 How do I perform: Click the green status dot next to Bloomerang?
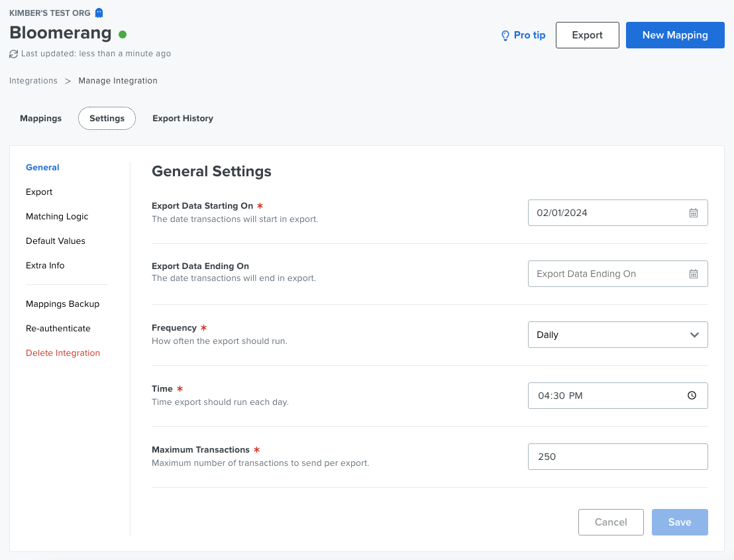[x=123, y=34]
